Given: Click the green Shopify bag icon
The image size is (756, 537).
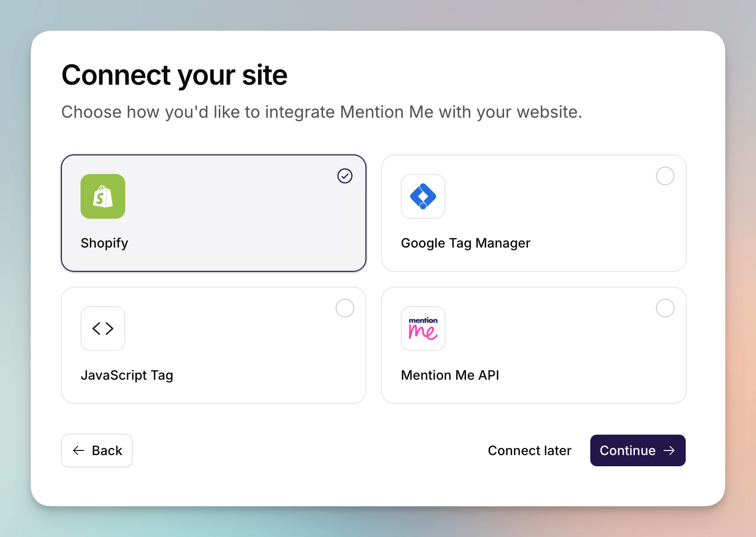Looking at the screenshot, I should (103, 196).
